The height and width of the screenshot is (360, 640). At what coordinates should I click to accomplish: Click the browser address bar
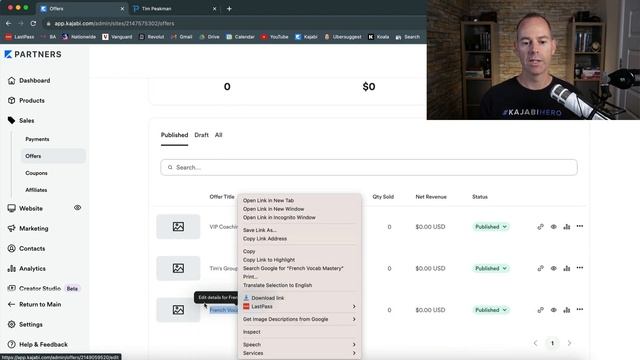(233, 23)
